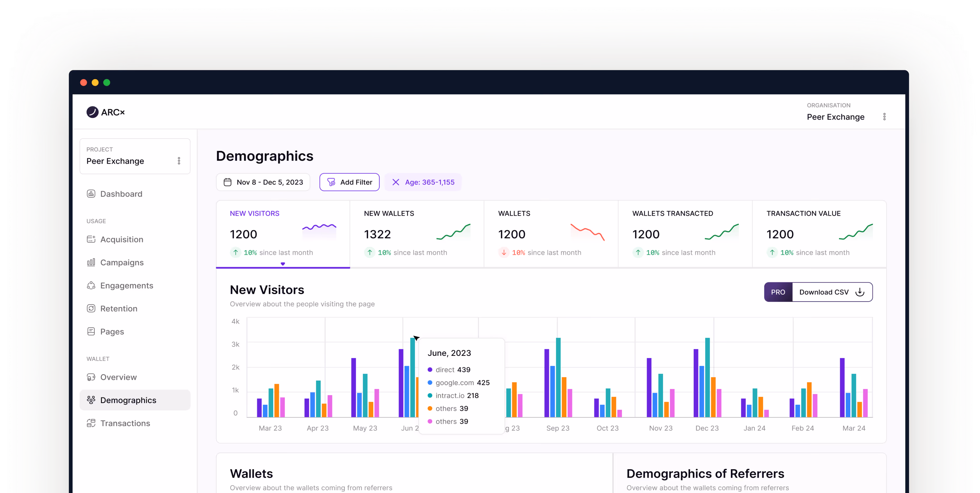Open the organisation three-dot menu
Image resolution: width=980 pixels, height=493 pixels.
coord(884,117)
